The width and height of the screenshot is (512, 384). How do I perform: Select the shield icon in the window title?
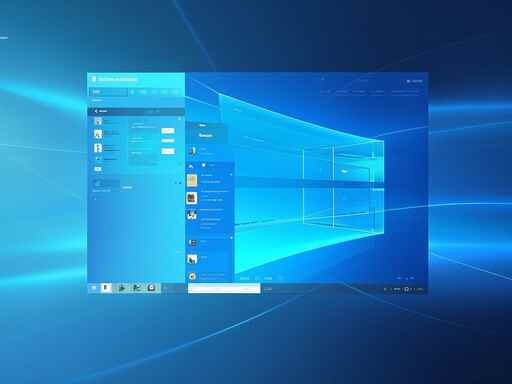tap(94, 79)
